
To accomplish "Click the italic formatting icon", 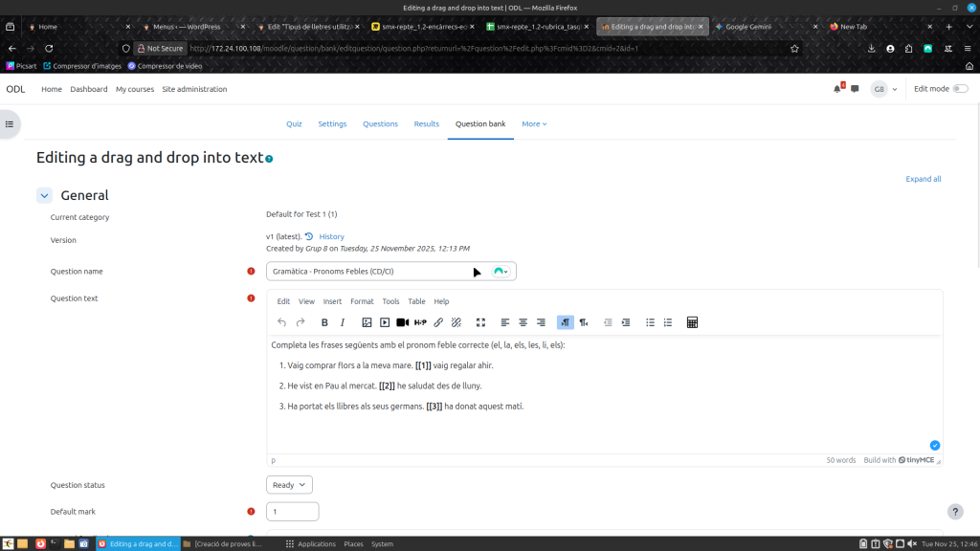I will [343, 322].
